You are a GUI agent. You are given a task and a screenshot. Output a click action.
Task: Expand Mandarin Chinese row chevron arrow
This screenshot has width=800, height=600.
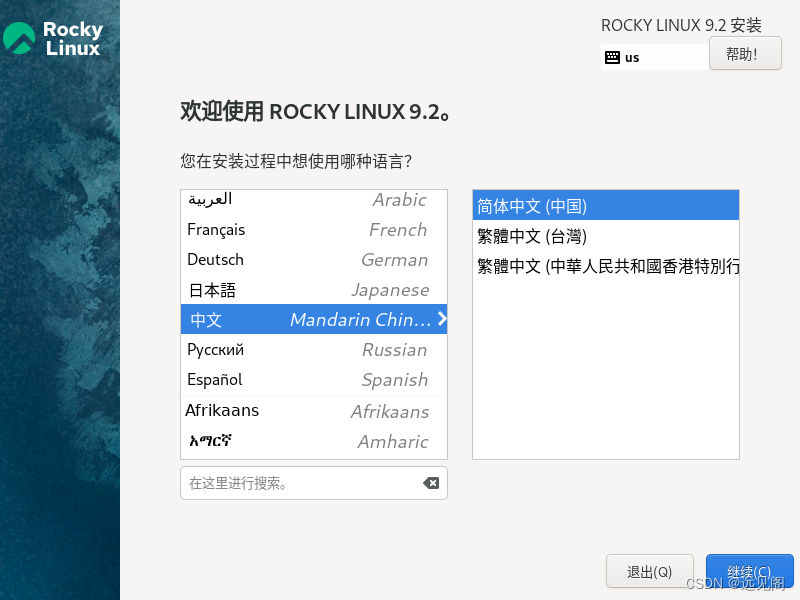[x=442, y=319]
